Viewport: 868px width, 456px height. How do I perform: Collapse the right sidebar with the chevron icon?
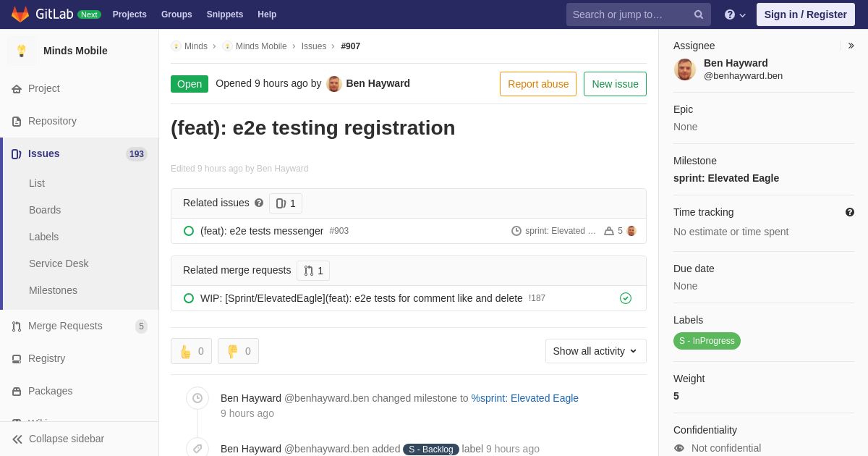pos(851,46)
